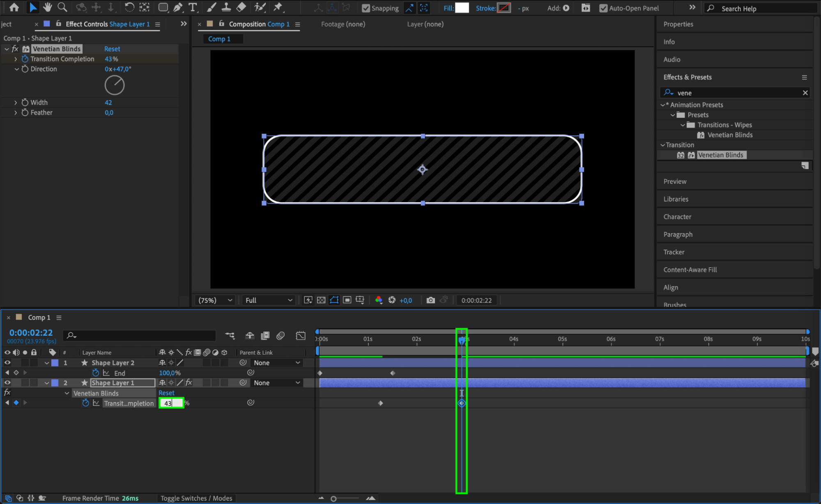
Task: Open the magnification 75% dropdown
Action: tap(215, 300)
